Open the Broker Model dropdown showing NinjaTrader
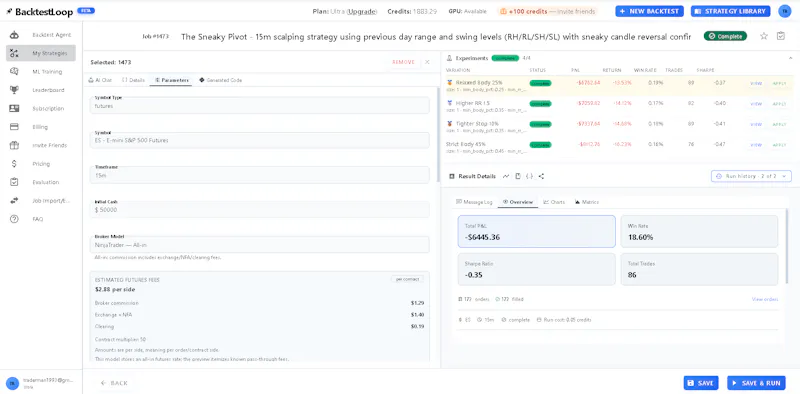The image size is (800, 394). click(260, 244)
